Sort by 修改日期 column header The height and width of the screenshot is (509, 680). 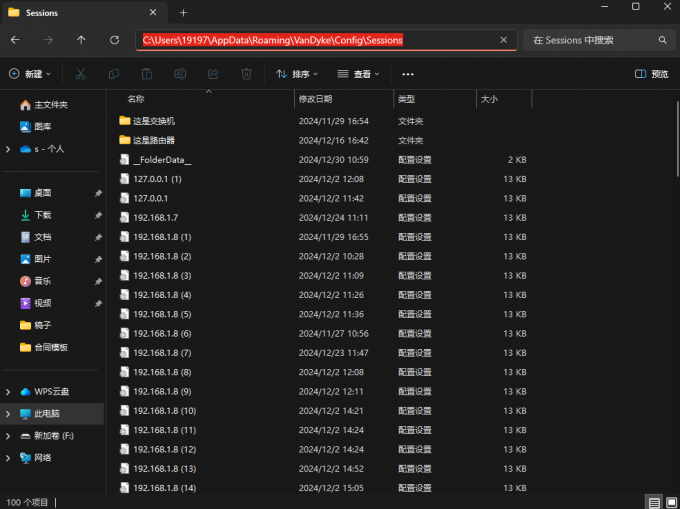(315, 99)
